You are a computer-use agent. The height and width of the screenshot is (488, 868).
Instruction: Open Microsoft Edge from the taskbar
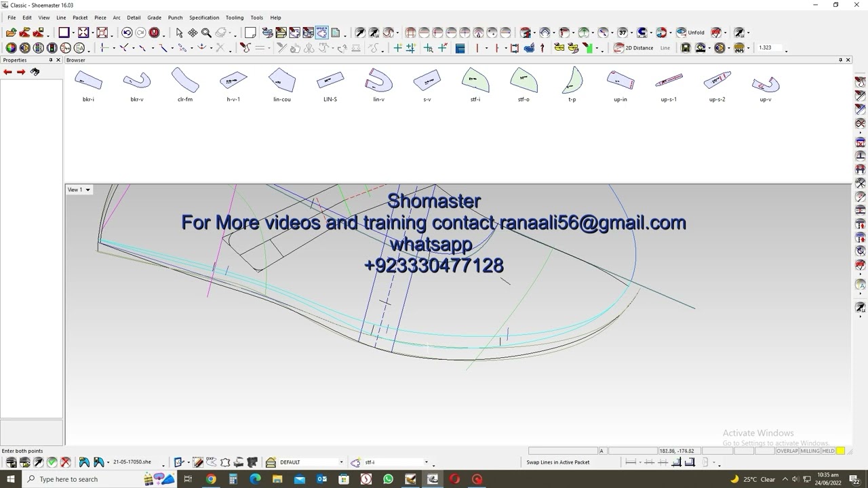click(x=255, y=479)
